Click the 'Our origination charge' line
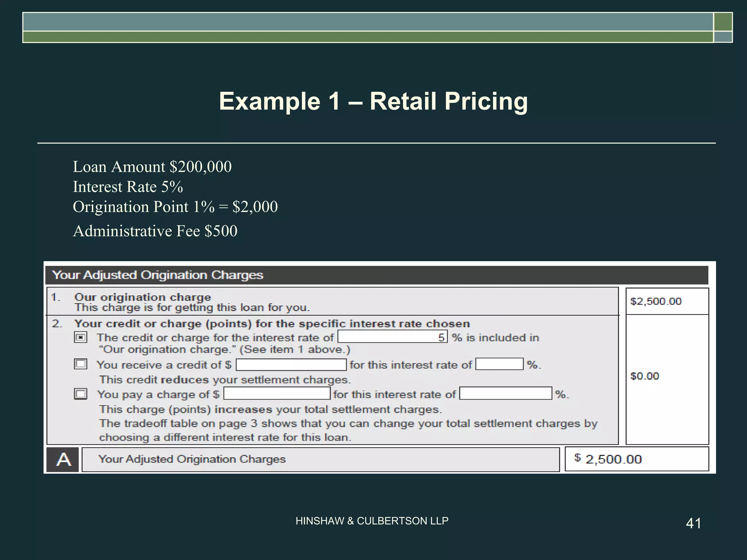This screenshot has height=560, width=747. click(x=143, y=297)
